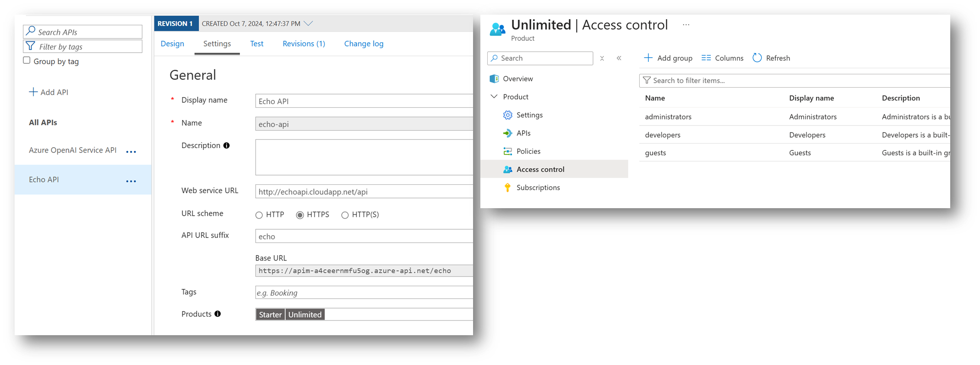The height and width of the screenshot is (365, 980).
Task: Click the Refresh circular arrow icon
Action: pyautogui.click(x=757, y=58)
